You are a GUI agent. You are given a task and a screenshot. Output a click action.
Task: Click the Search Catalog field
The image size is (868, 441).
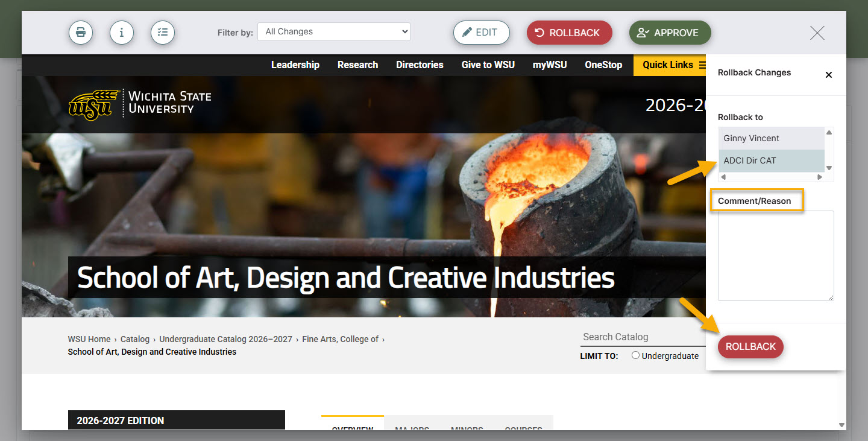point(643,337)
